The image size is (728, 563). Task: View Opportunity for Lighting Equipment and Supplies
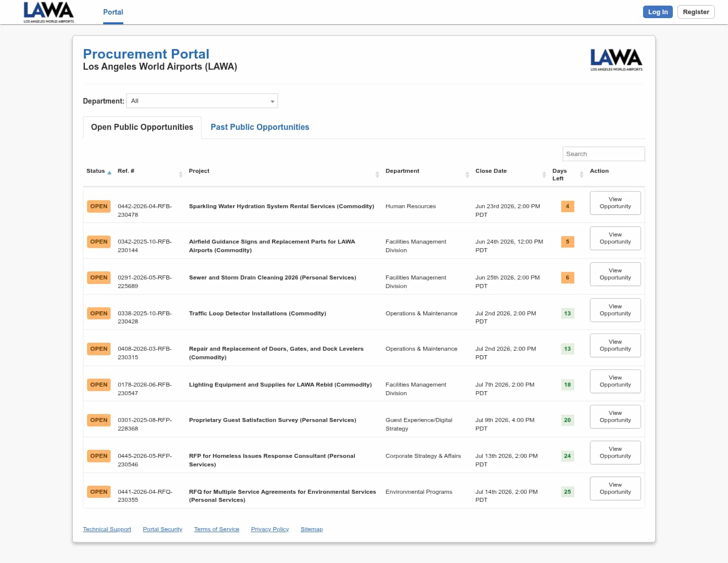[x=615, y=381]
